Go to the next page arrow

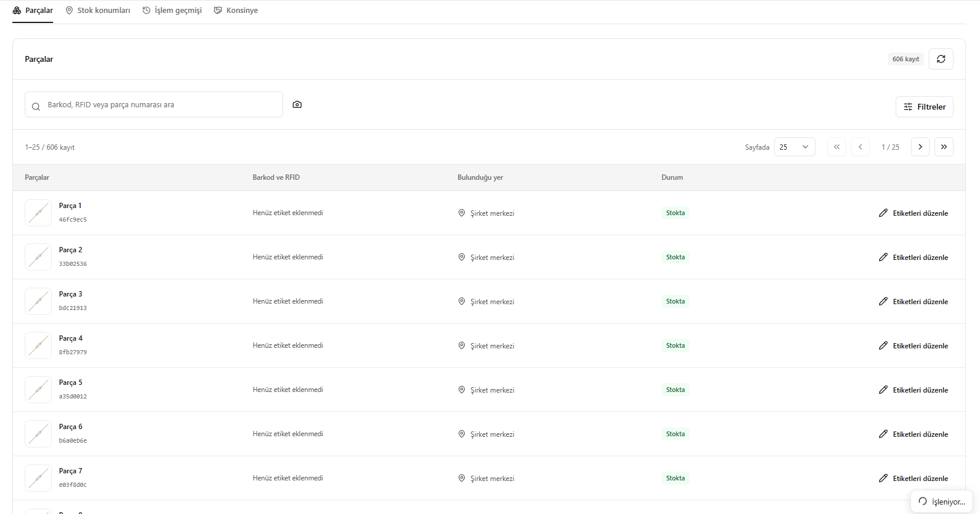pyautogui.click(x=920, y=147)
